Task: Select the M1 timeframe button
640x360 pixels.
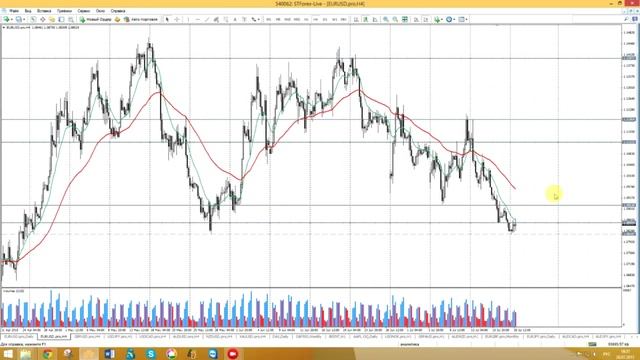Action: click(269, 19)
